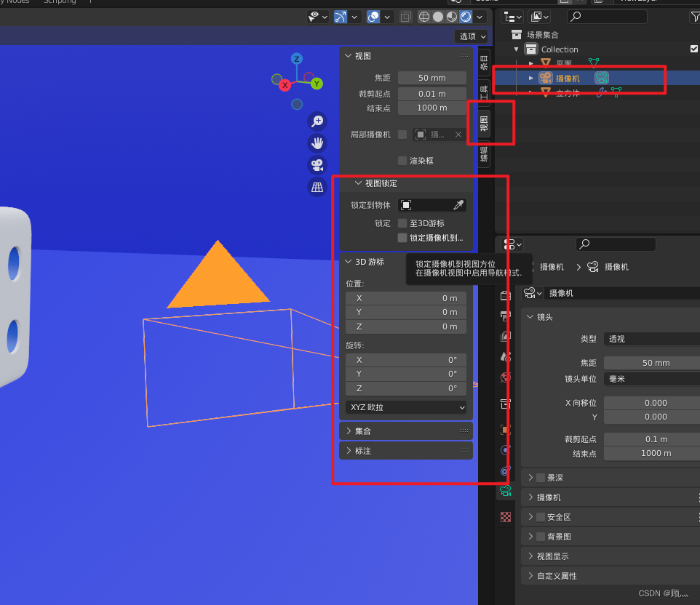This screenshot has width=700, height=605.
Task: Click the pan hand viewport icon
Action: [317, 143]
